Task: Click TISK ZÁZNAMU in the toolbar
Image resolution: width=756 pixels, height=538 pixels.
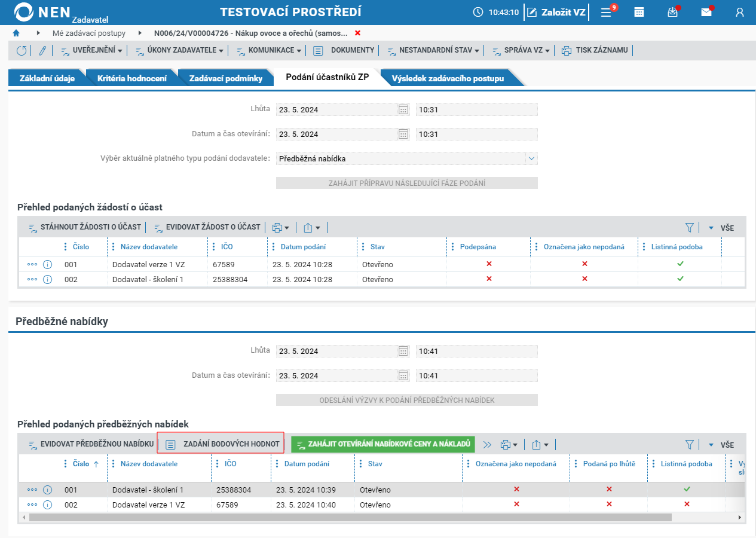Action: pos(595,50)
